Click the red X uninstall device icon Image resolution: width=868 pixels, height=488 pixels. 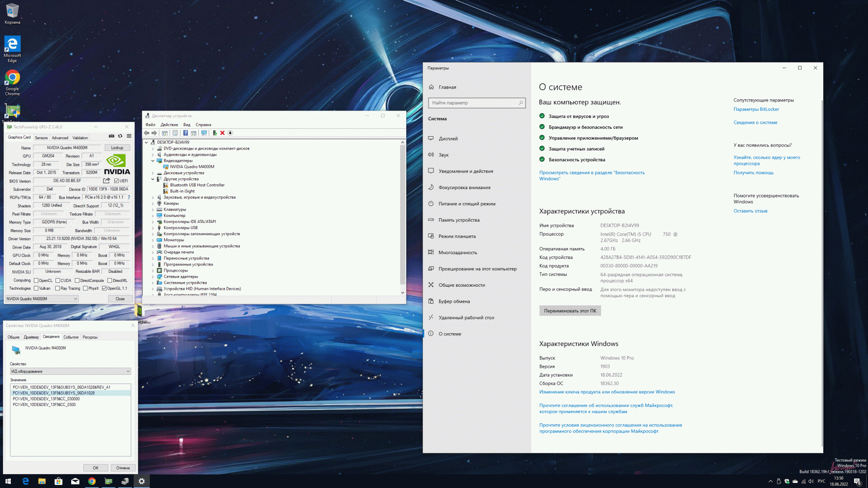coord(222,133)
